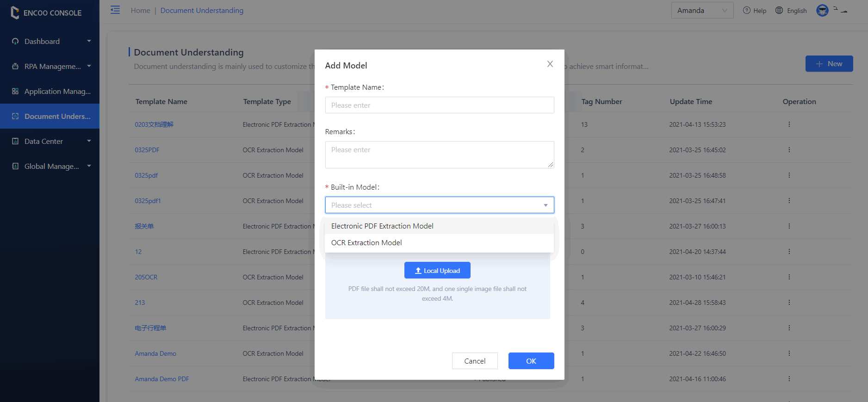The width and height of the screenshot is (868, 402).
Task: Open the more options icon for 电子行程单 row
Action: pyautogui.click(x=789, y=328)
